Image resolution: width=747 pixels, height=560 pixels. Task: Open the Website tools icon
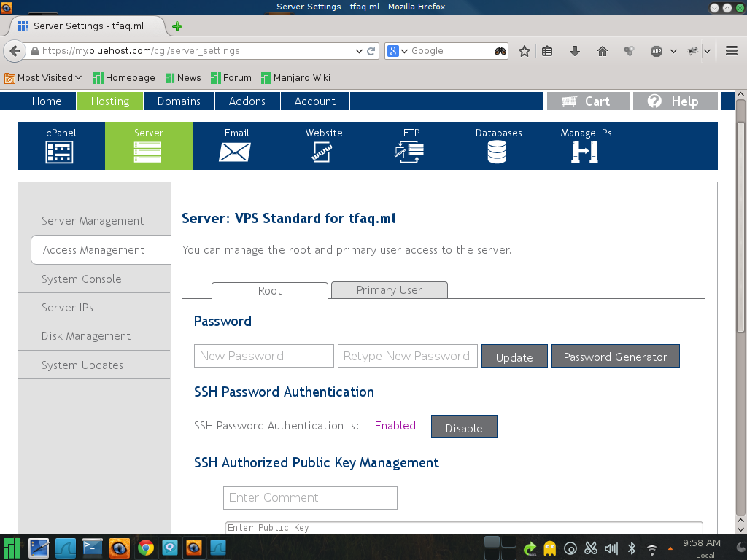(323, 151)
